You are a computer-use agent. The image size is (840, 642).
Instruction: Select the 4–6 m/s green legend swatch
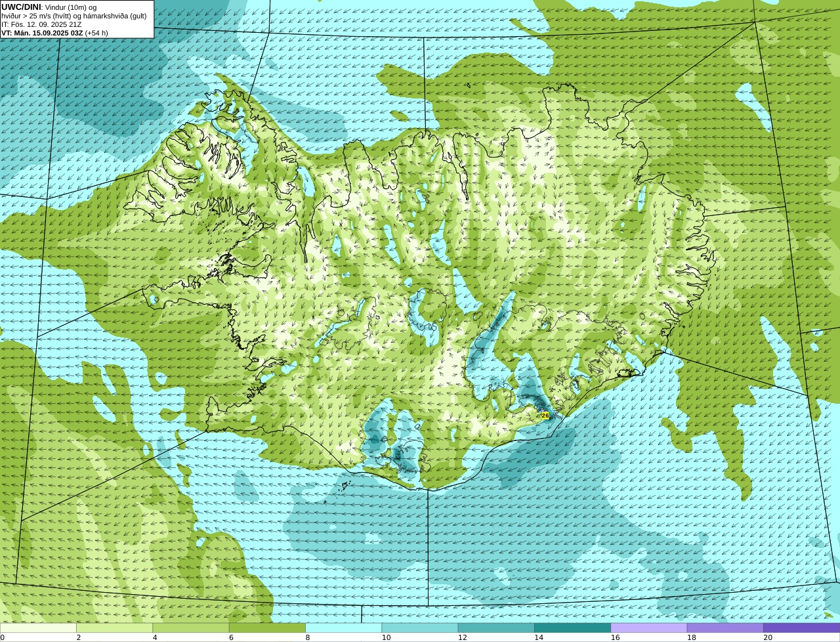click(x=191, y=628)
